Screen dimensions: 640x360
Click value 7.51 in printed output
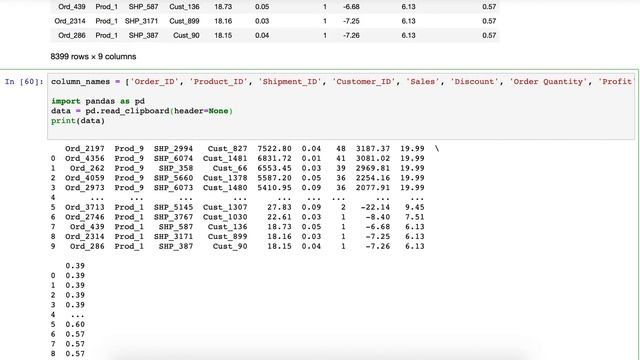click(x=415, y=217)
